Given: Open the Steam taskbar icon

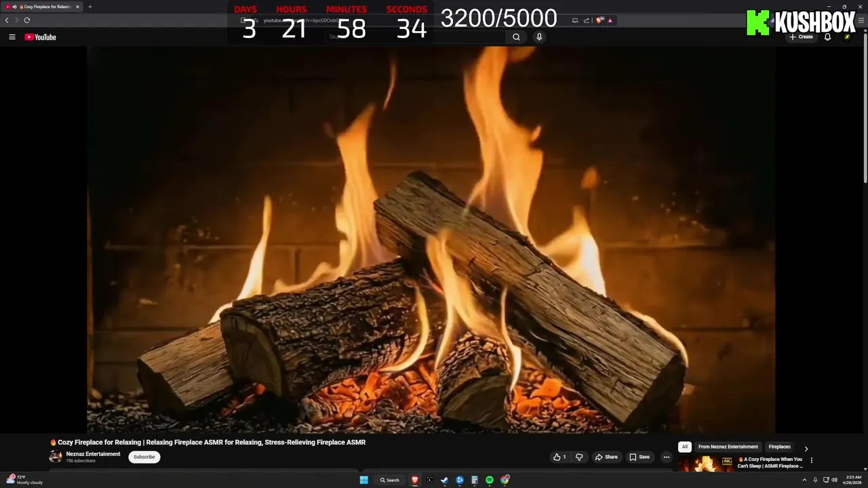Looking at the screenshot, I should coord(445,480).
